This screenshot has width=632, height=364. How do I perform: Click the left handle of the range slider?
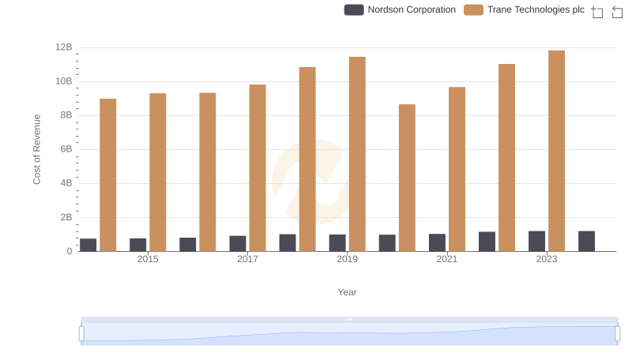pyautogui.click(x=81, y=334)
